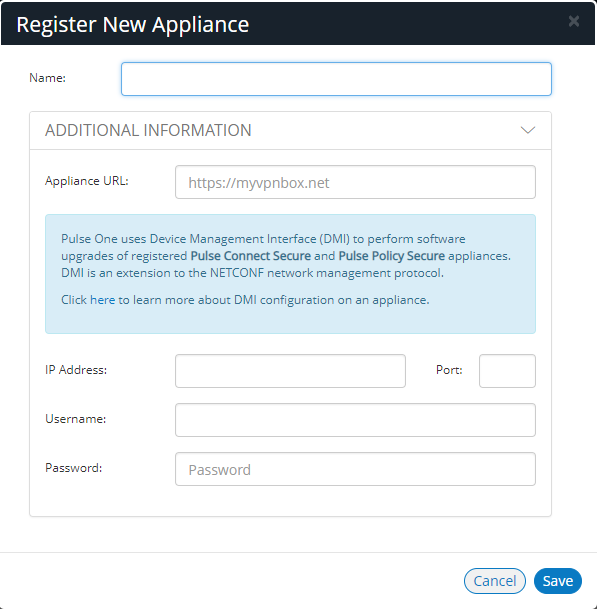Click the 'IP Address:' label

point(76,370)
